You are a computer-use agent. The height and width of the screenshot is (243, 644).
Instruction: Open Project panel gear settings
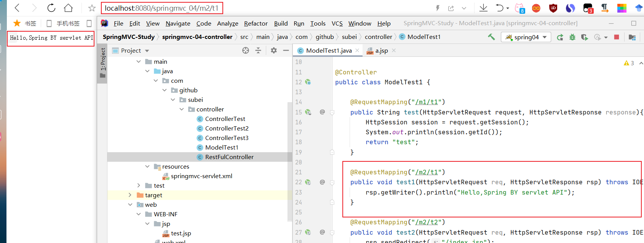(274, 50)
